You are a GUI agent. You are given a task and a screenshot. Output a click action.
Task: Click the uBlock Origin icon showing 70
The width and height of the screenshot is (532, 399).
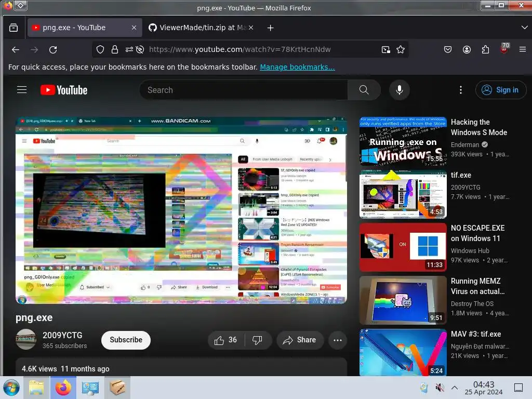tap(504, 48)
